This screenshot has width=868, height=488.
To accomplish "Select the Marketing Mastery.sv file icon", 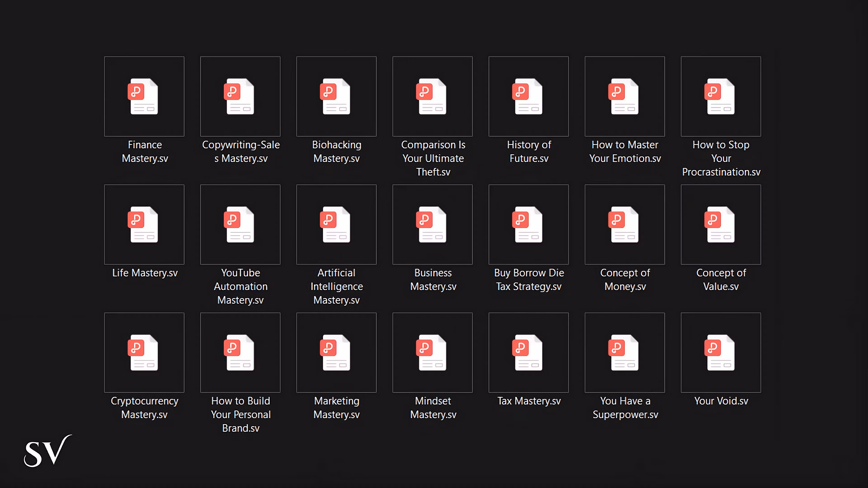I will 336,352.
